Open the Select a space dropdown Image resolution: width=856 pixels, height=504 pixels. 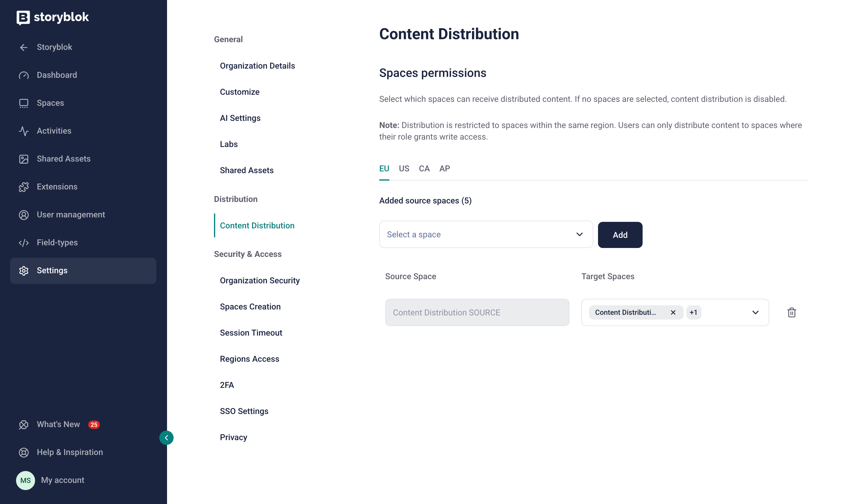(x=486, y=235)
